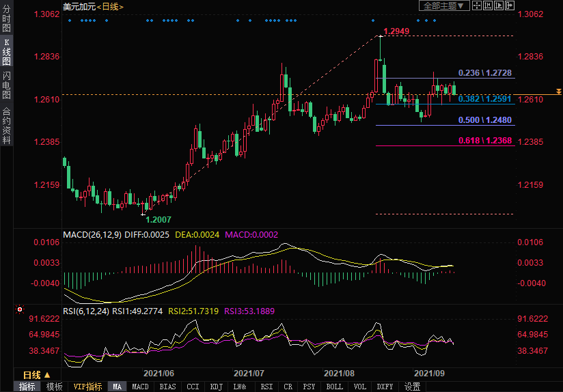Screen dimensions: 563x392
Task: Click the orange double-arrow price marker on right axis
Action: pos(558,92)
